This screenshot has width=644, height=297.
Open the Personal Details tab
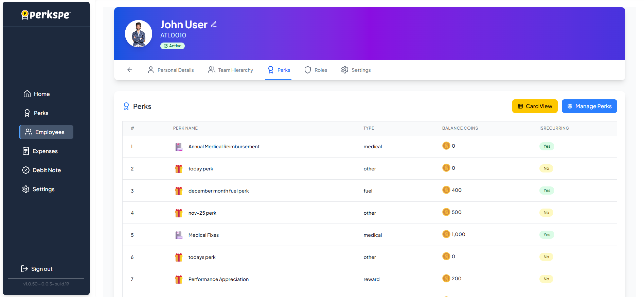(x=171, y=70)
